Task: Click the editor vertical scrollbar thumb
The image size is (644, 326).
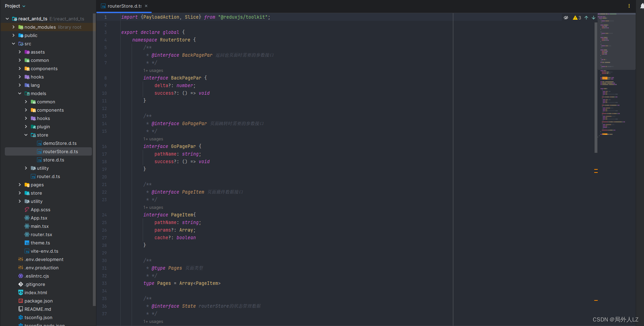Action: [x=596, y=87]
